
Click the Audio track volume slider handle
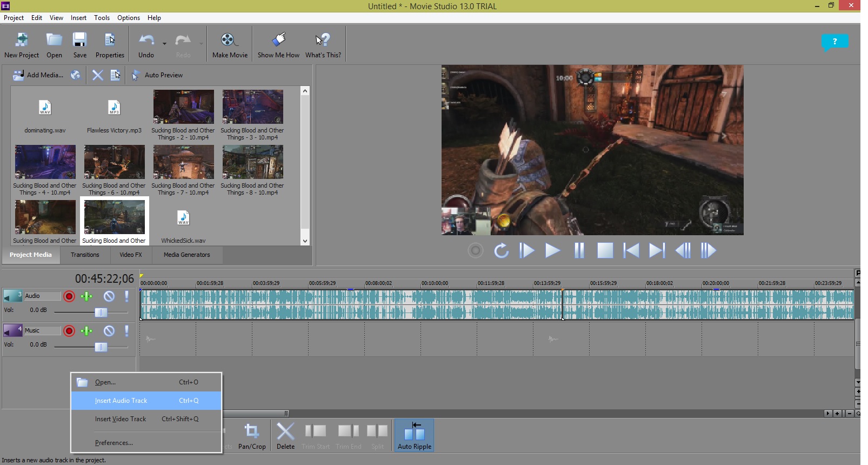pos(101,313)
